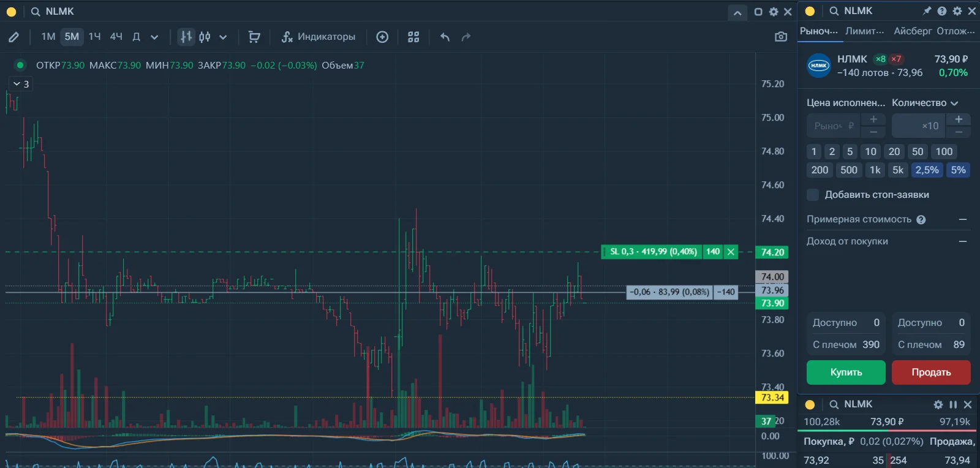980x468 pixels.
Task: Increase execution price with plus stepper
Action: [x=873, y=119]
